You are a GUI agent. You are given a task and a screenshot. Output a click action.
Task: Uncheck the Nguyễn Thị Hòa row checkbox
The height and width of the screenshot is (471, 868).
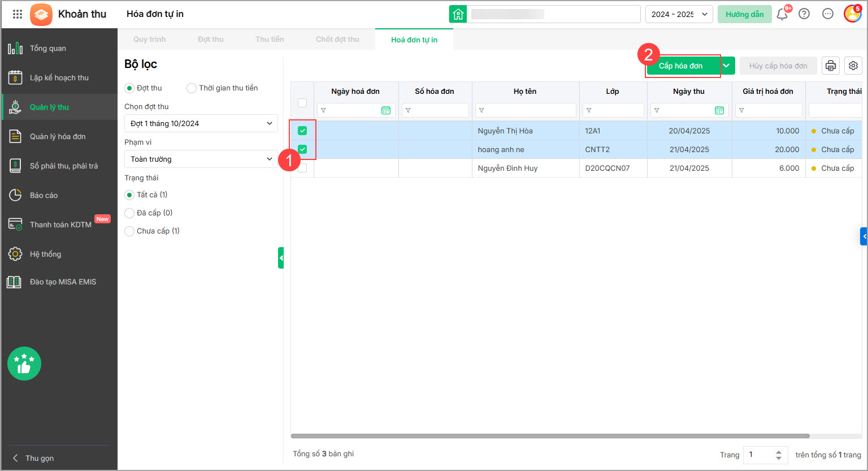(302, 131)
